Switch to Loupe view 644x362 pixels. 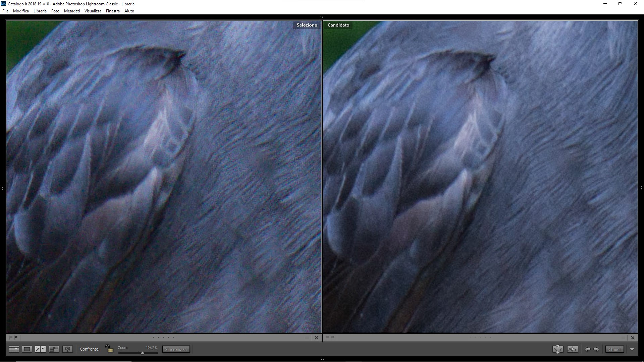pos(27,349)
